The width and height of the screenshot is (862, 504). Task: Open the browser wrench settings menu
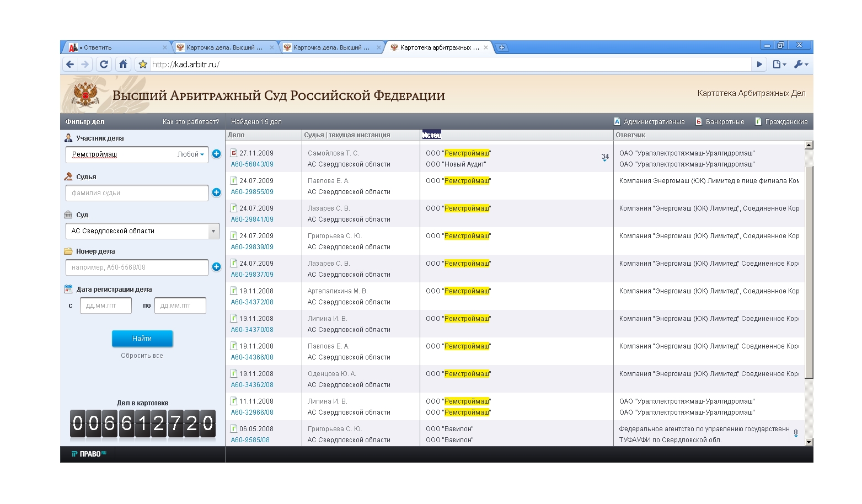pos(800,65)
